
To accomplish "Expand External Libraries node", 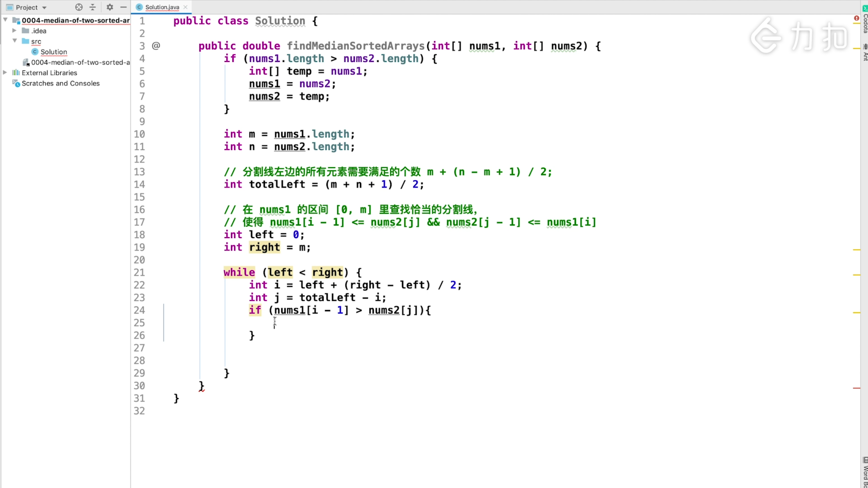I will pyautogui.click(x=5, y=73).
